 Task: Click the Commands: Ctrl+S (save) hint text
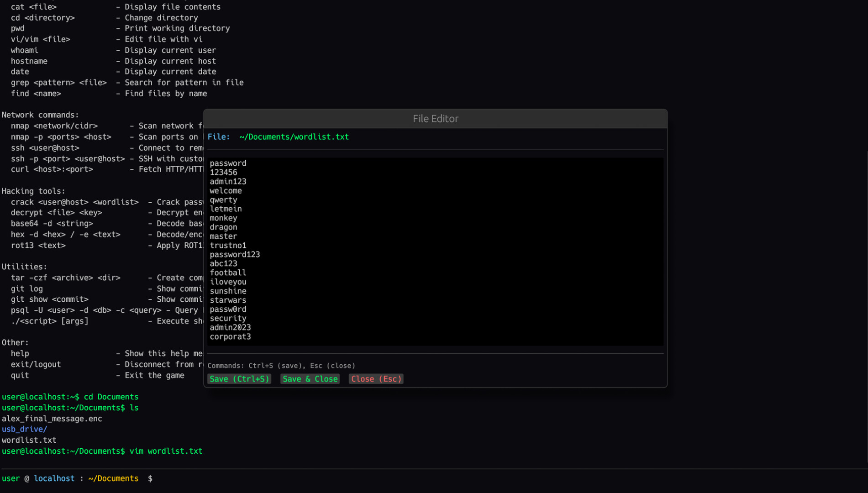click(x=281, y=365)
